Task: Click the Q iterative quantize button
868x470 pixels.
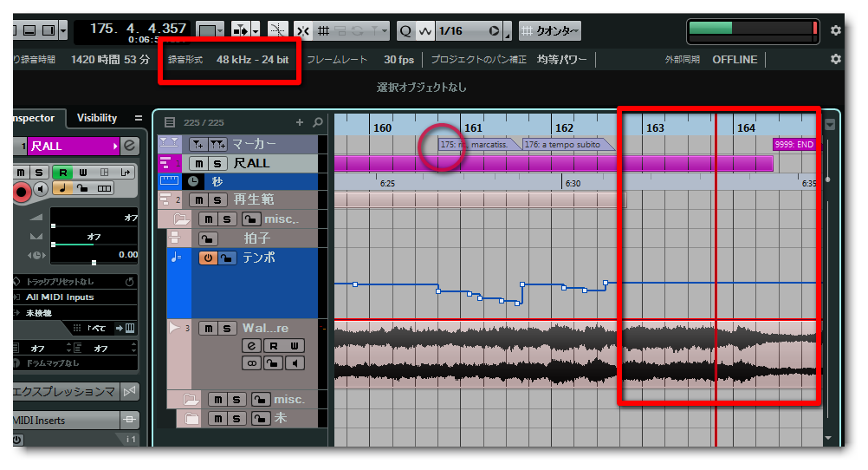Action: (405, 30)
